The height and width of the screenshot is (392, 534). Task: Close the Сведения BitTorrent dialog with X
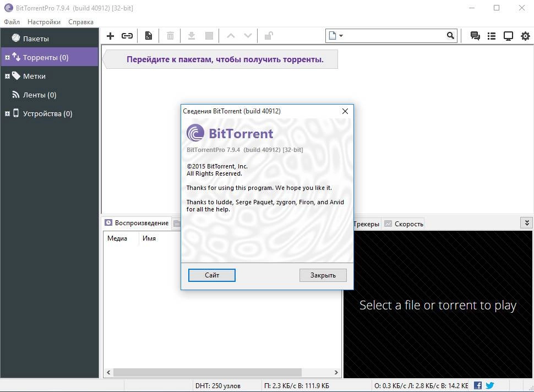point(345,111)
